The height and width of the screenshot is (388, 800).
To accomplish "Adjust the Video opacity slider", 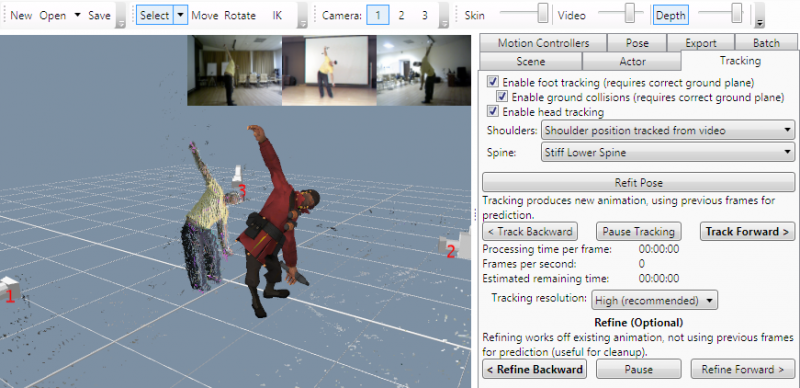I will (630, 13).
